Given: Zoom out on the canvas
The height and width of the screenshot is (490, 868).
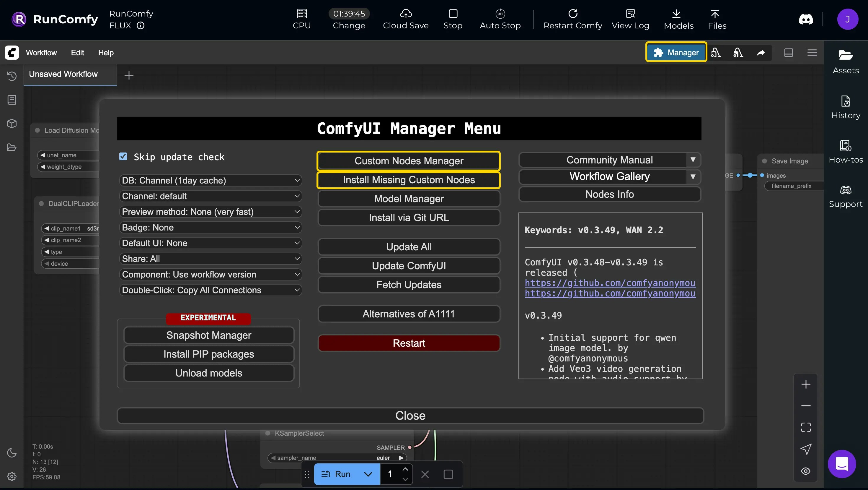Looking at the screenshot, I should point(806,406).
